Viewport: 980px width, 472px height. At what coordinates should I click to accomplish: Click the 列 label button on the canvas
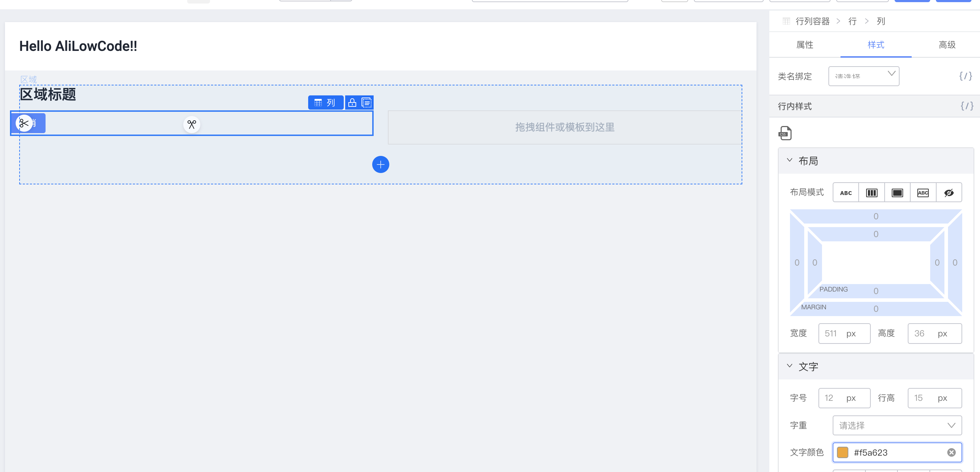[x=326, y=103]
